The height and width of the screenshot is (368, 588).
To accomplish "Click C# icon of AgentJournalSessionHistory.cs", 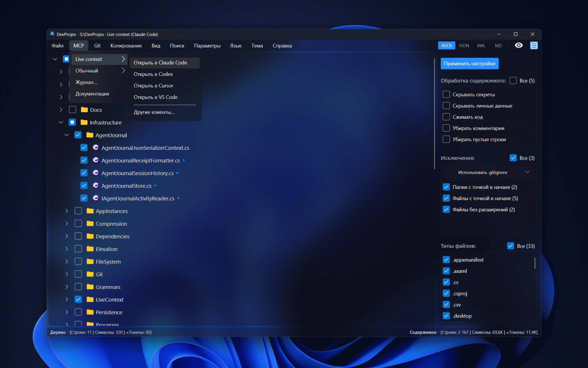I will 96,173.
